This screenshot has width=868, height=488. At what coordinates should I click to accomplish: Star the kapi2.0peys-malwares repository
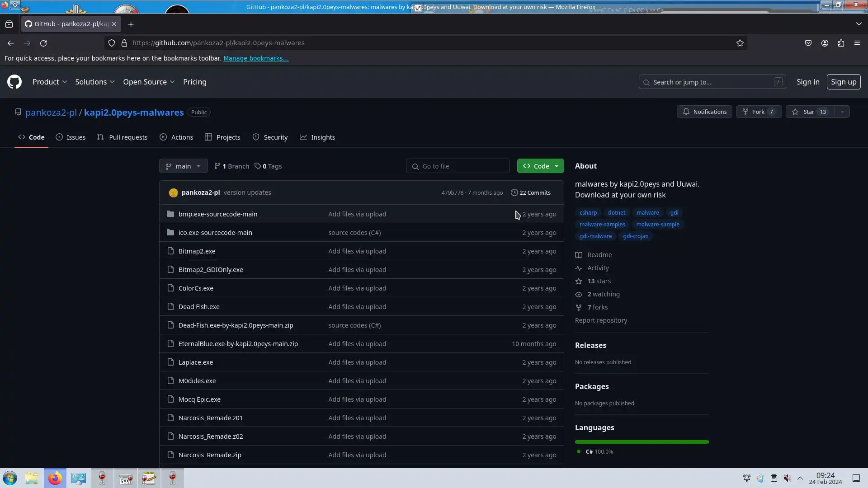[810, 112]
